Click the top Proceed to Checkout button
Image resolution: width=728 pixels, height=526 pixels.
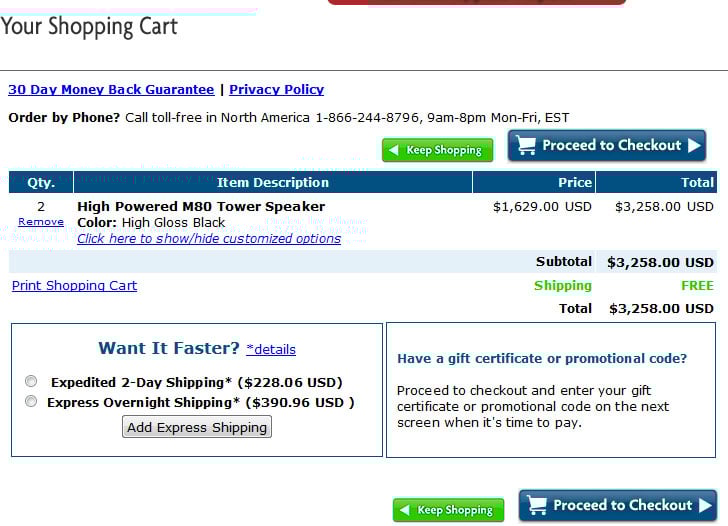coord(607,146)
